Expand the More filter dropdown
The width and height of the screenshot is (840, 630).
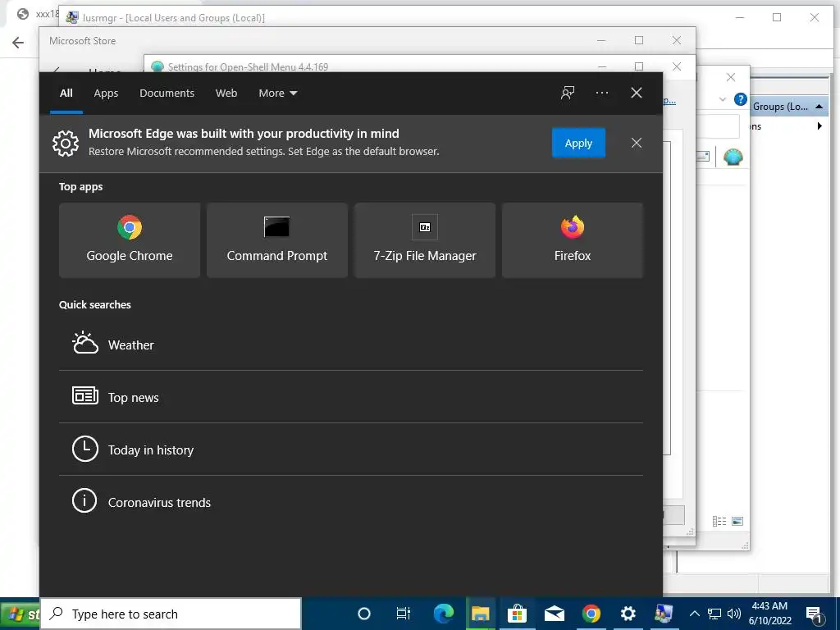coord(278,94)
